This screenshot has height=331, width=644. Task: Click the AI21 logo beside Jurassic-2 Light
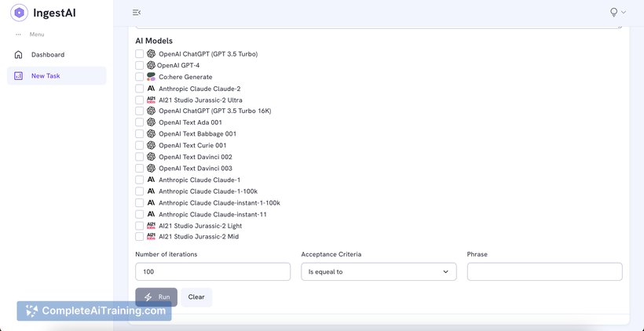[x=151, y=226]
